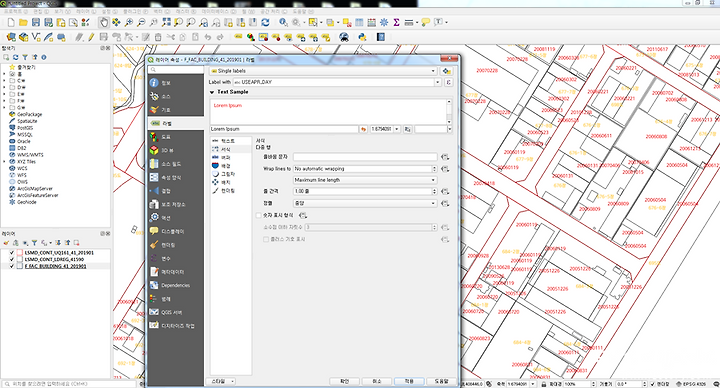Toggle visibility of F_FAC_BUILDING_41_201901 layer

(12, 266)
